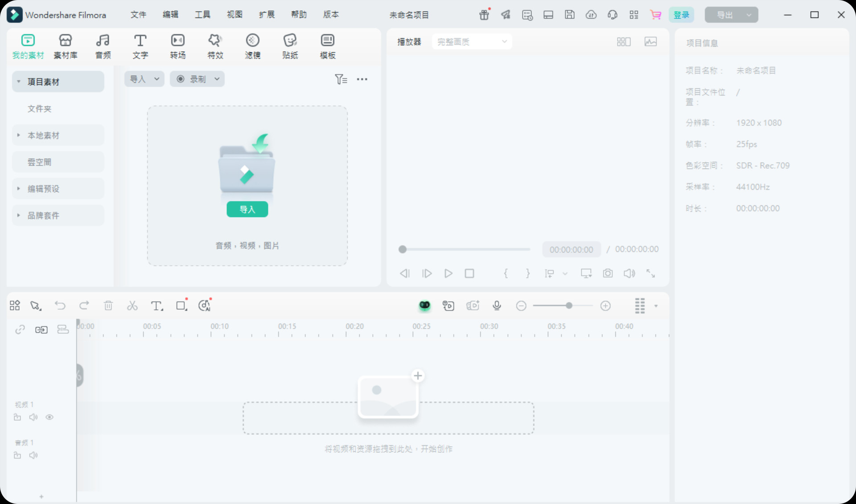Click the gift box icon
This screenshot has height=504, width=856.
pos(484,15)
